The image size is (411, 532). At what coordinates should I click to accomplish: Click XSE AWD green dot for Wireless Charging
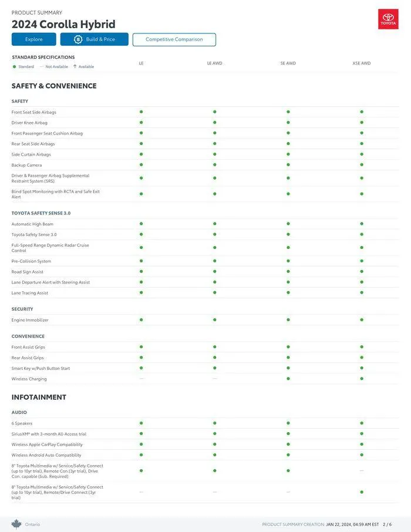(362, 379)
